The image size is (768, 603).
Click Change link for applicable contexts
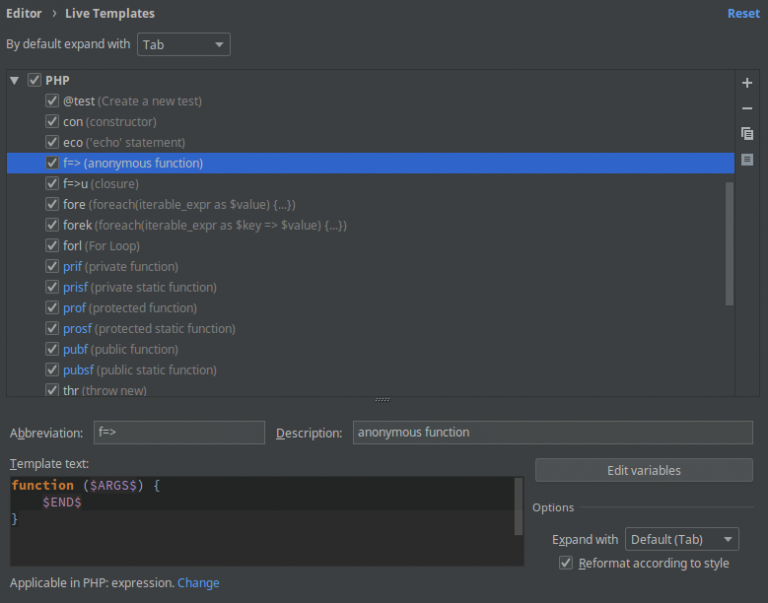pyautogui.click(x=198, y=583)
